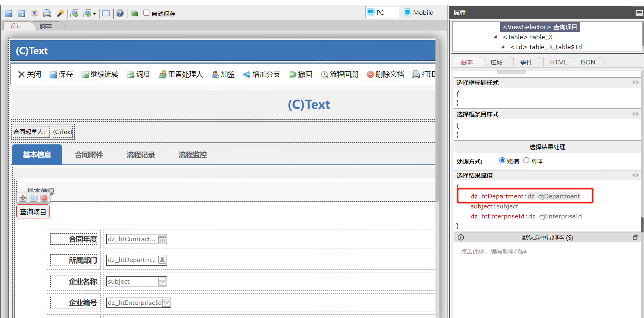Open the 事件 properties tab

point(526,62)
